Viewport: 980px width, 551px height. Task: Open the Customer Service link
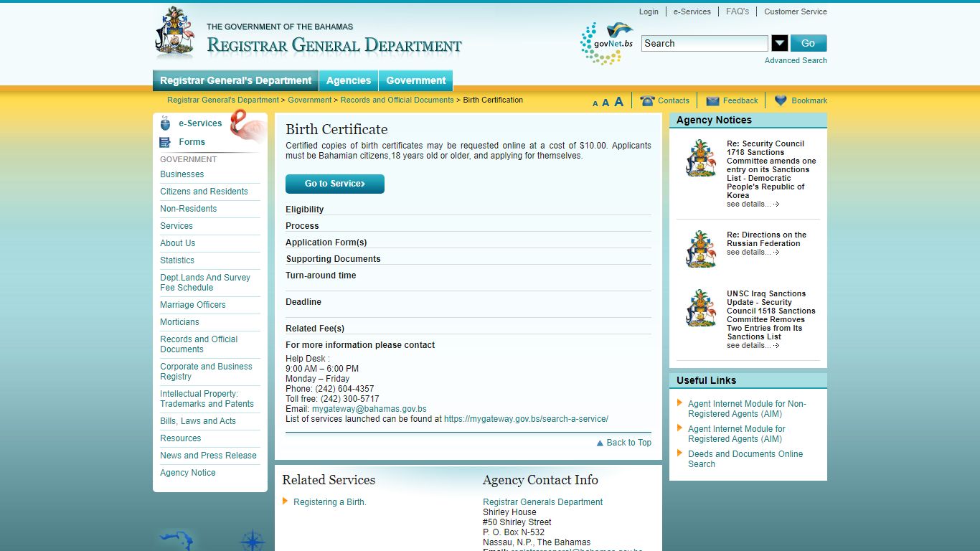[796, 11]
